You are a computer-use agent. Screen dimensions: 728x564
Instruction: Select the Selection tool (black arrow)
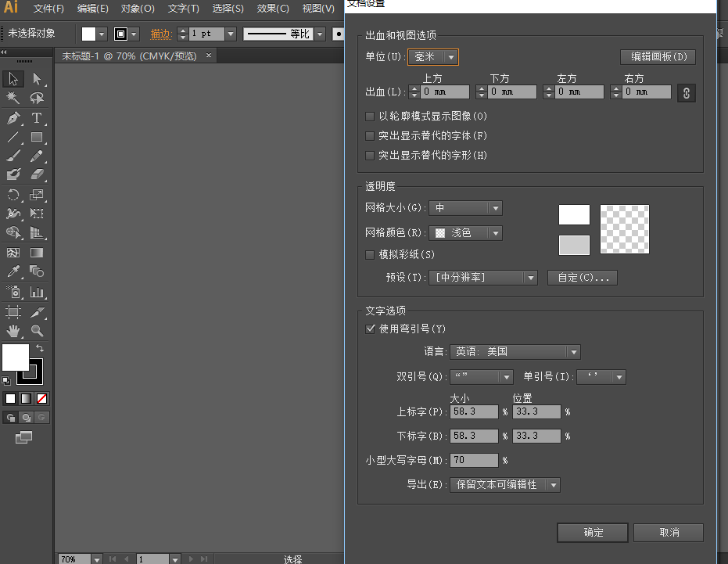pyautogui.click(x=13, y=79)
